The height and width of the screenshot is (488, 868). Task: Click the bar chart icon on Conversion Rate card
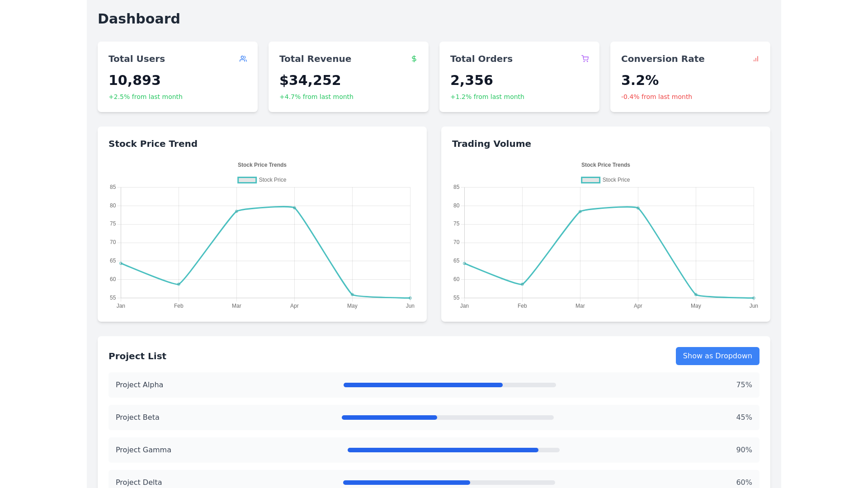click(755, 59)
